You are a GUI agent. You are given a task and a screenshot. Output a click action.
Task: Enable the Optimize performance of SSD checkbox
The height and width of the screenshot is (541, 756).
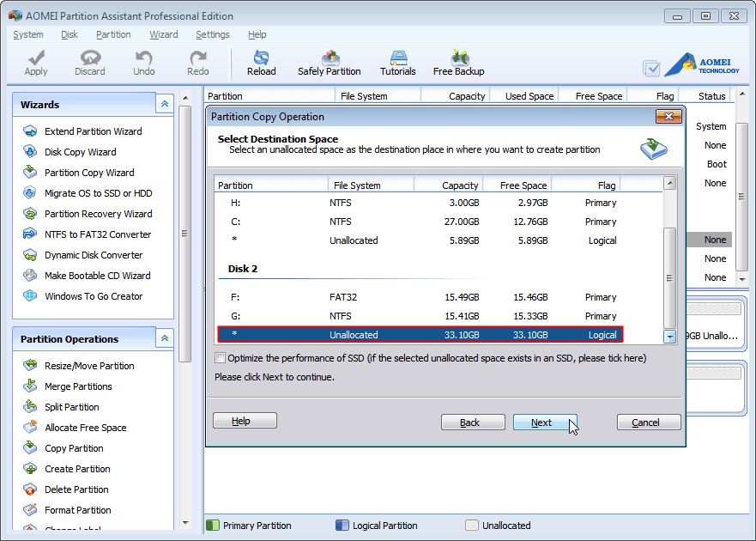220,358
